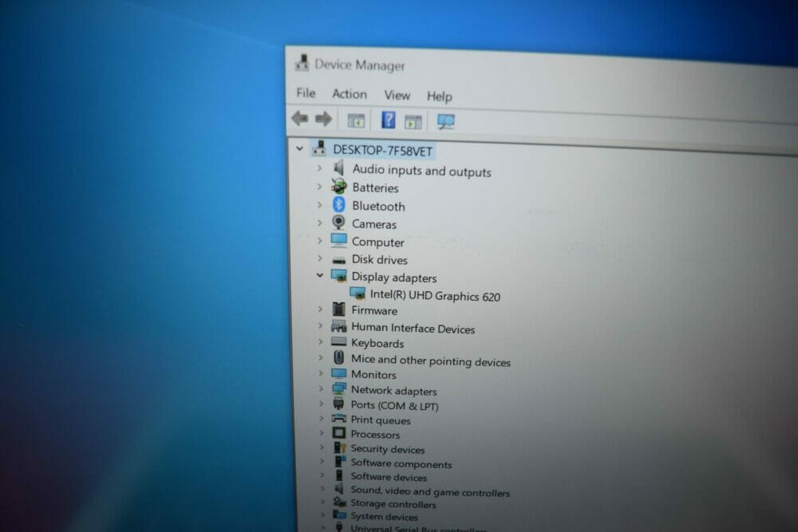
Task: Select the "DESKTOP-7F58VET" computer name text
Action: tap(383, 151)
